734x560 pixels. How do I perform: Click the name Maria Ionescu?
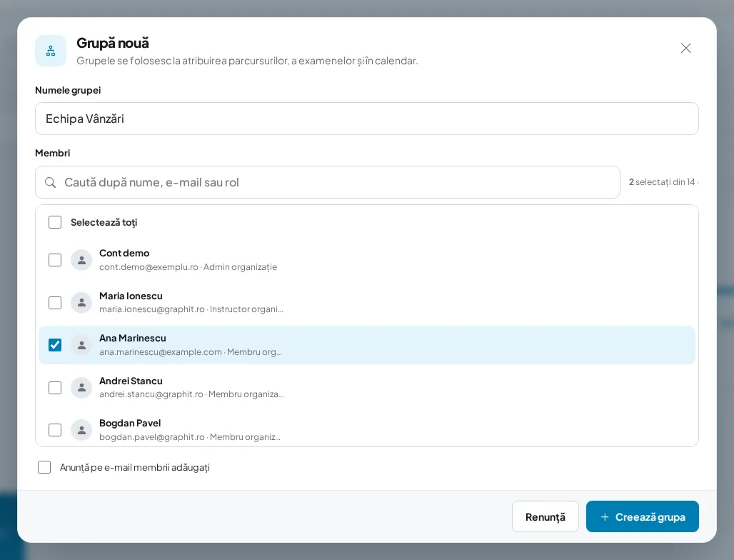click(x=131, y=296)
